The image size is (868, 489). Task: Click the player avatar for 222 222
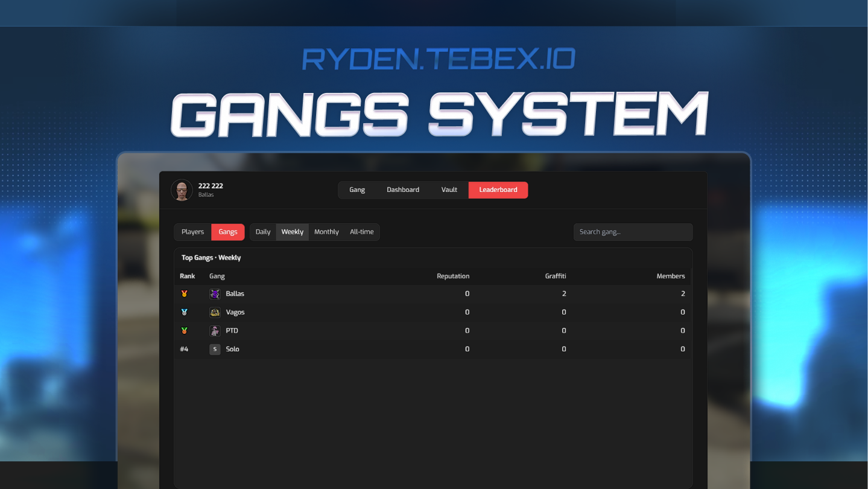tap(182, 190)
